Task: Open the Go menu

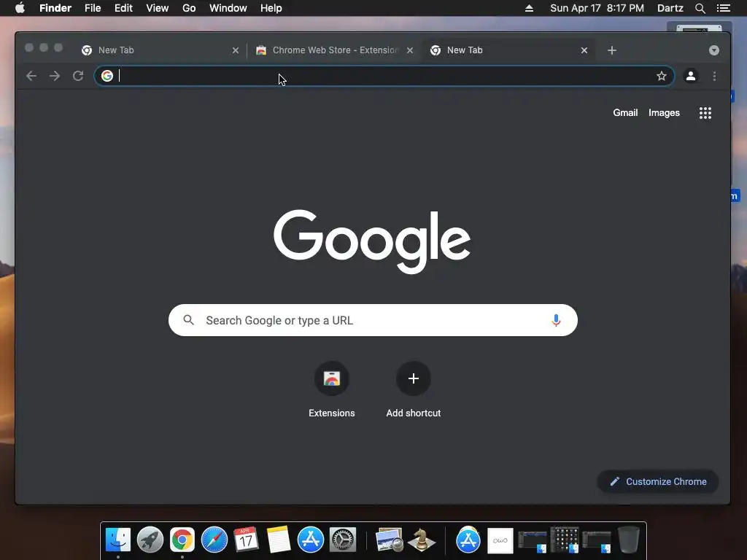Action: point(189,8)
